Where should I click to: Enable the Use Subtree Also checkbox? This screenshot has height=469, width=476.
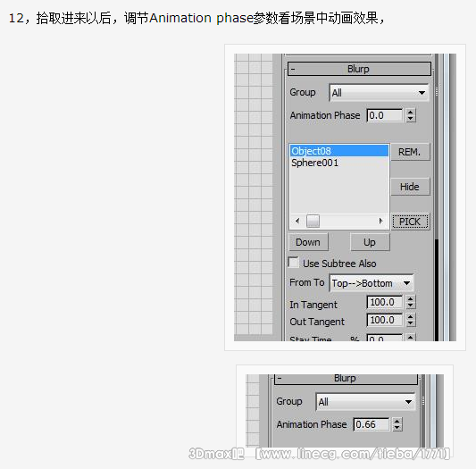pos(294,263)
